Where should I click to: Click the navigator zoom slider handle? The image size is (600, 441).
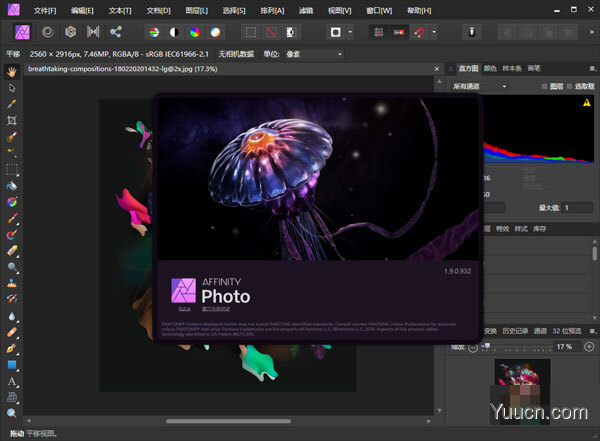tap(487, 346)
